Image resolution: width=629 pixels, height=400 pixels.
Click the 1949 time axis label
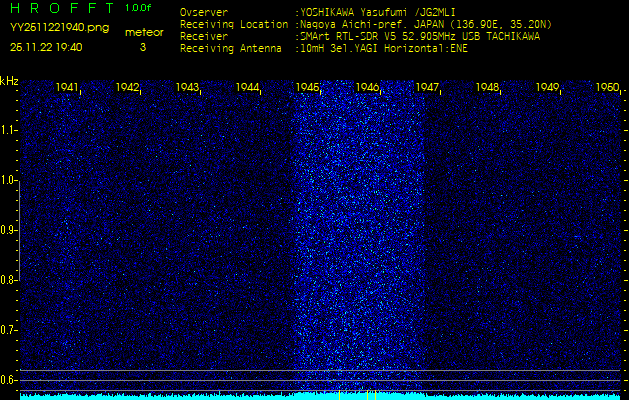tap(547, 87)
